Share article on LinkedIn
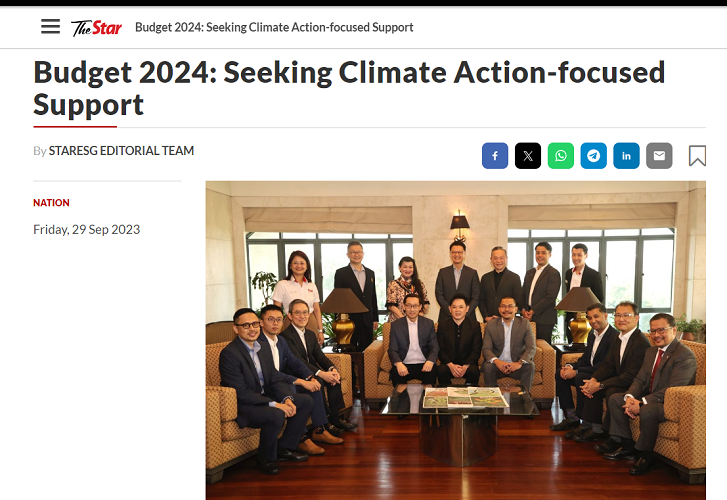 (x=626, y=156)
